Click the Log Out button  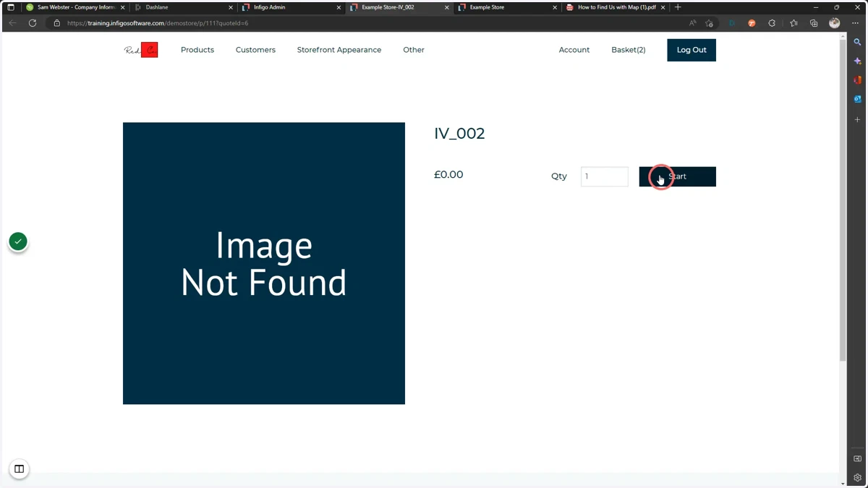692,50
